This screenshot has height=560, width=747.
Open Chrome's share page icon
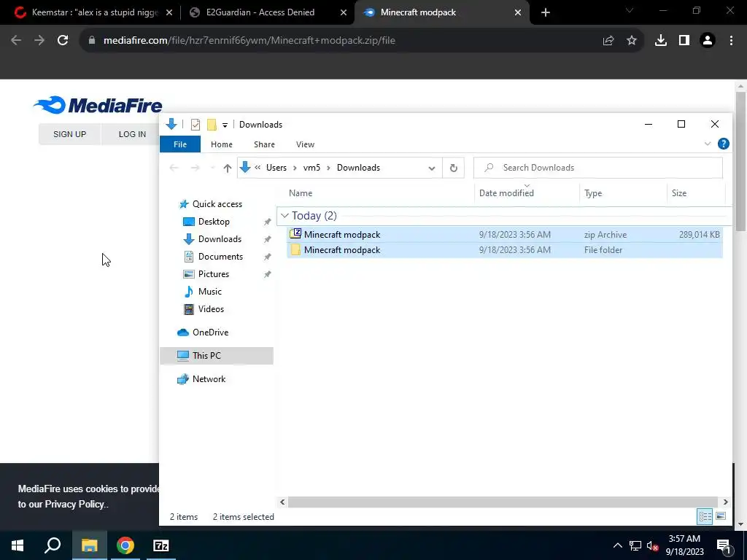(x=608, y=41)
